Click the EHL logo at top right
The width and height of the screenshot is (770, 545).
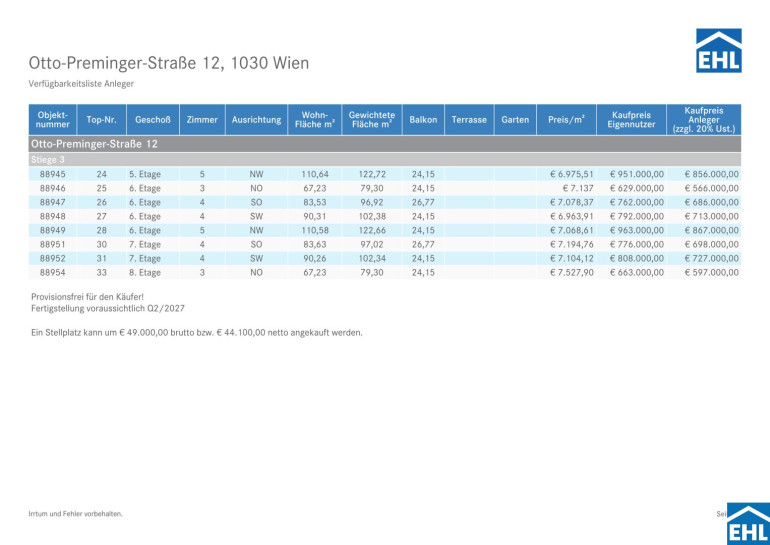[x=718, y=50]
